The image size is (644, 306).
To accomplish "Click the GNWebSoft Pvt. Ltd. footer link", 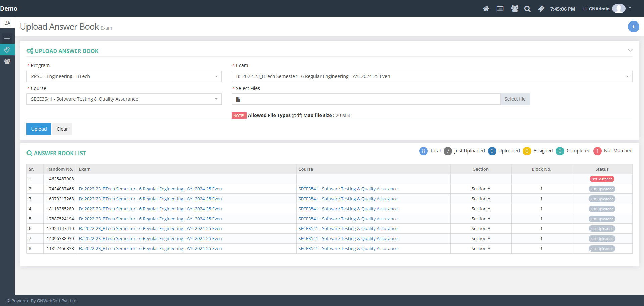I will [57, 301].
